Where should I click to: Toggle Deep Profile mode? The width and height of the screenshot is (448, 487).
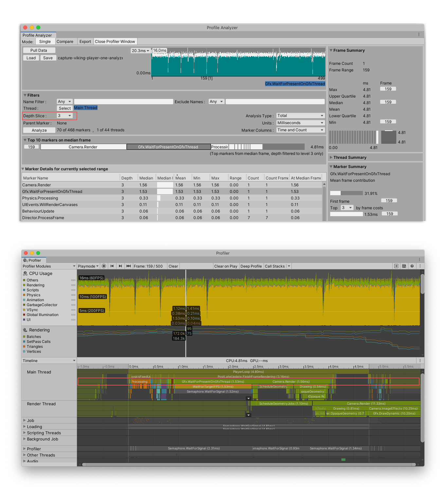(x=251, y=266)
